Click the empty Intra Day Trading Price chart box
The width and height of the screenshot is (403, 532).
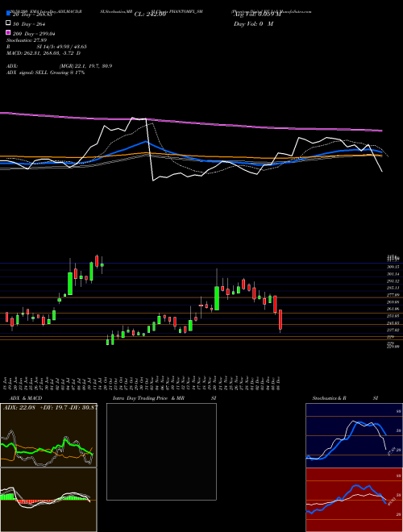pos(161,451)
